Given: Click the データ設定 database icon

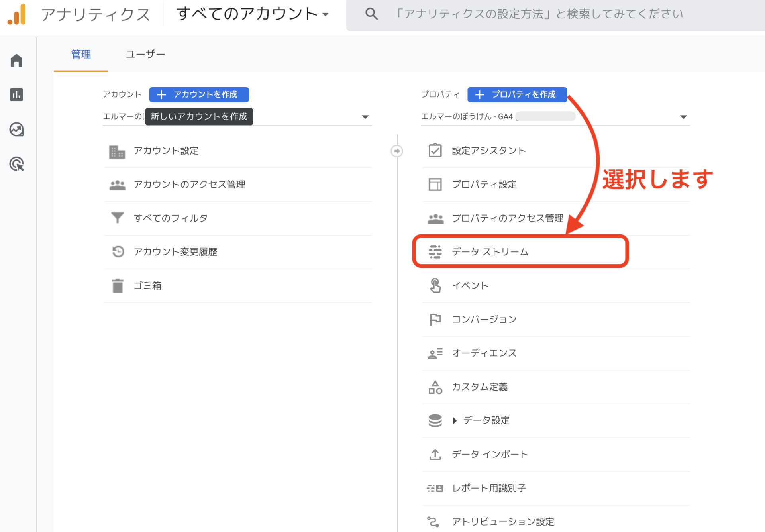Looking at the screenshot, I should (435, 420).
